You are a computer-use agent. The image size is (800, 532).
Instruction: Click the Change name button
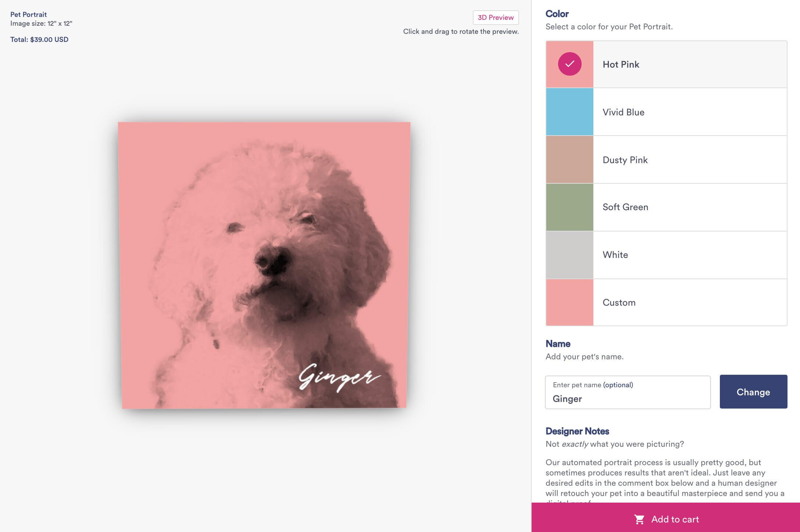tap(754, 391)
